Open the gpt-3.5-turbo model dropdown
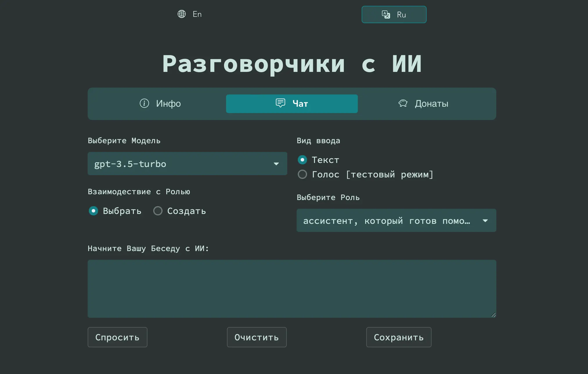 (x=180, y=164)
